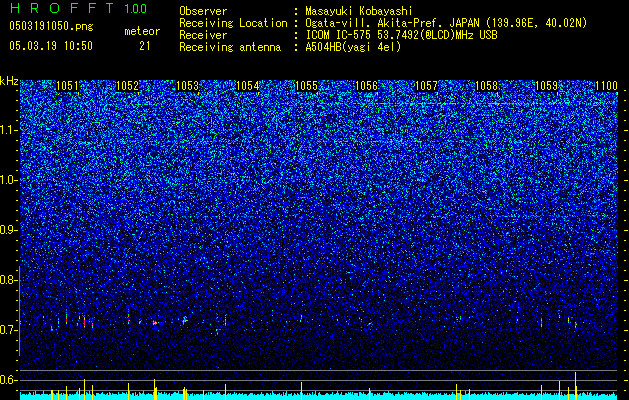Click the 1053 time marker
629x400 pixels.
[187, 86]
